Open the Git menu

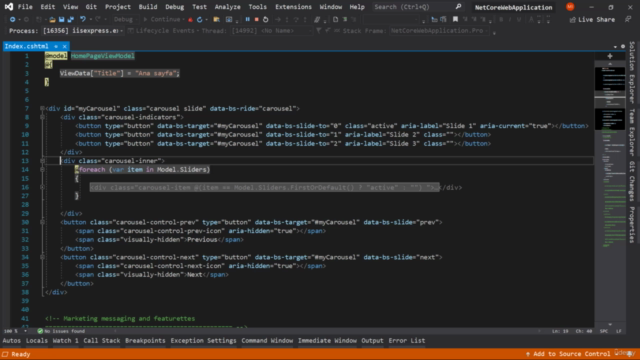[x=91, y=7]
